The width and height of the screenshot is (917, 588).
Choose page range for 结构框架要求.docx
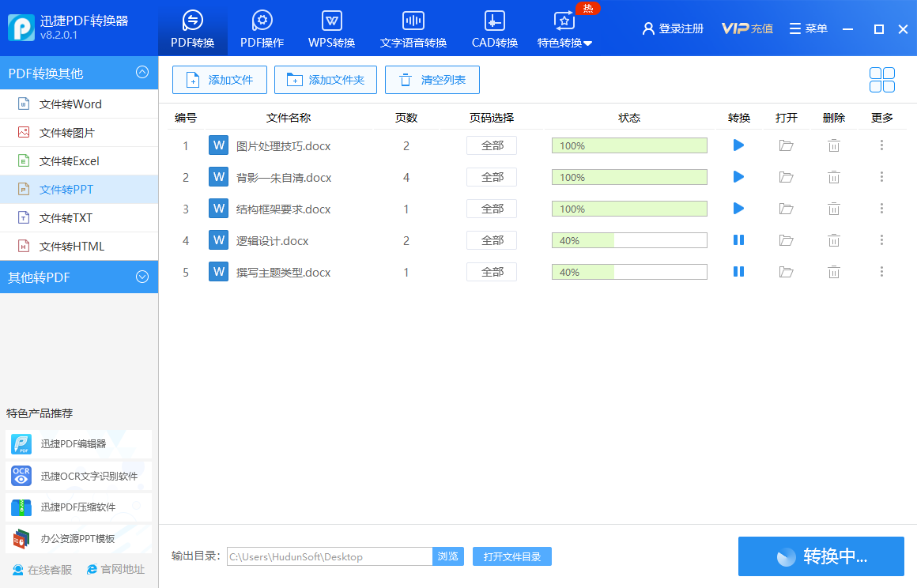click(491, 209)
